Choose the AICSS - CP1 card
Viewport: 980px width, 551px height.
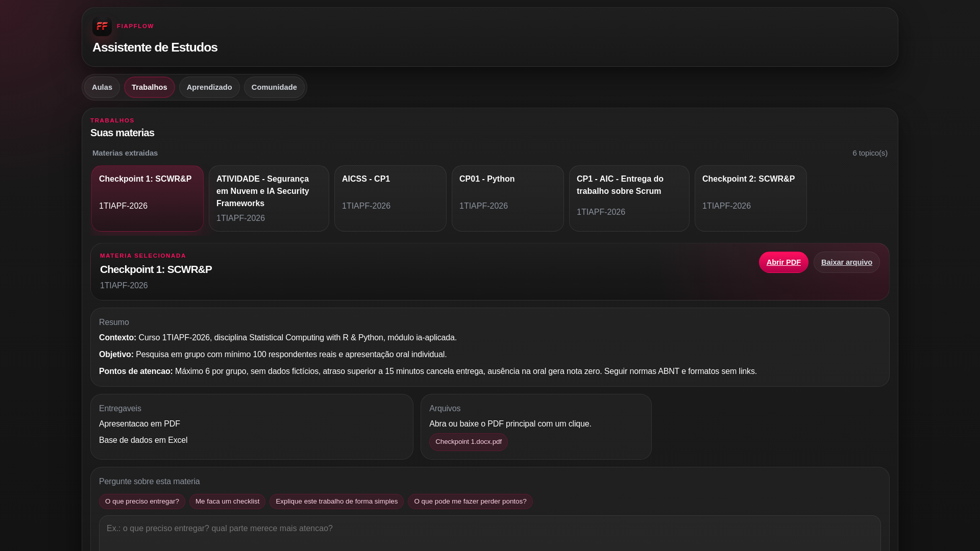[390, 198]
